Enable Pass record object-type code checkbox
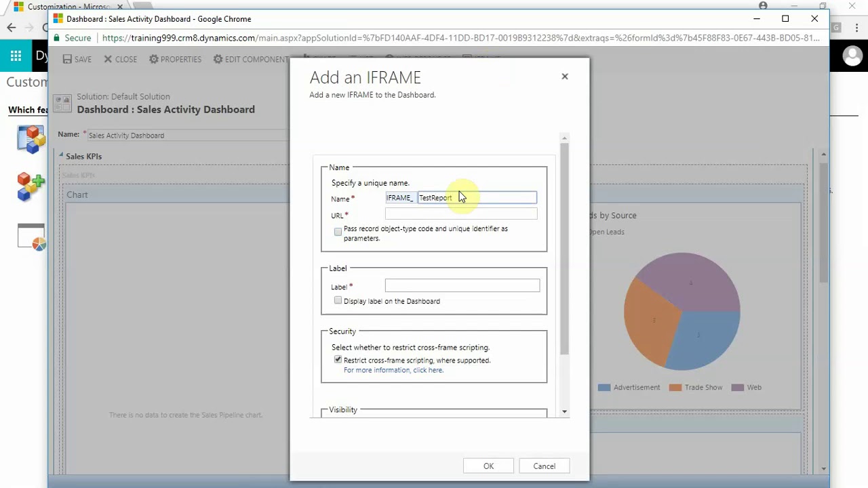This screenshot has height=488, width=868. [x=338, y=232]
